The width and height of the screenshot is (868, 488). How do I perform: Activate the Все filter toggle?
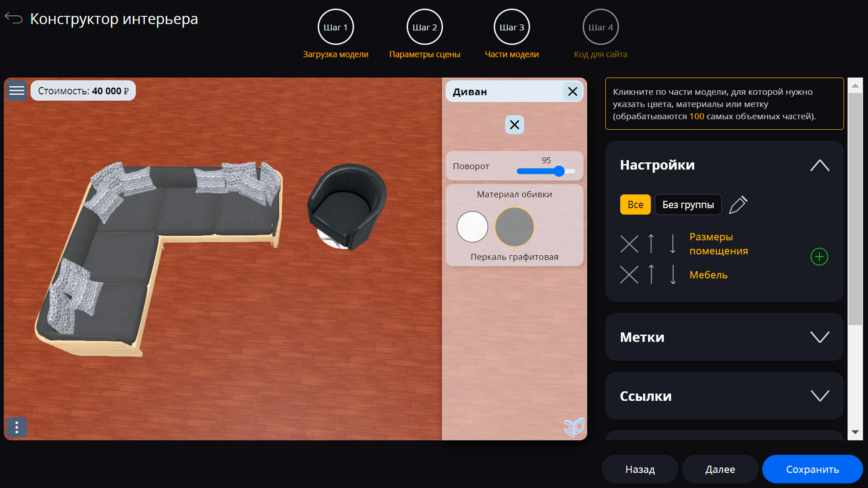pyautogui.click(x=635, y=204)
